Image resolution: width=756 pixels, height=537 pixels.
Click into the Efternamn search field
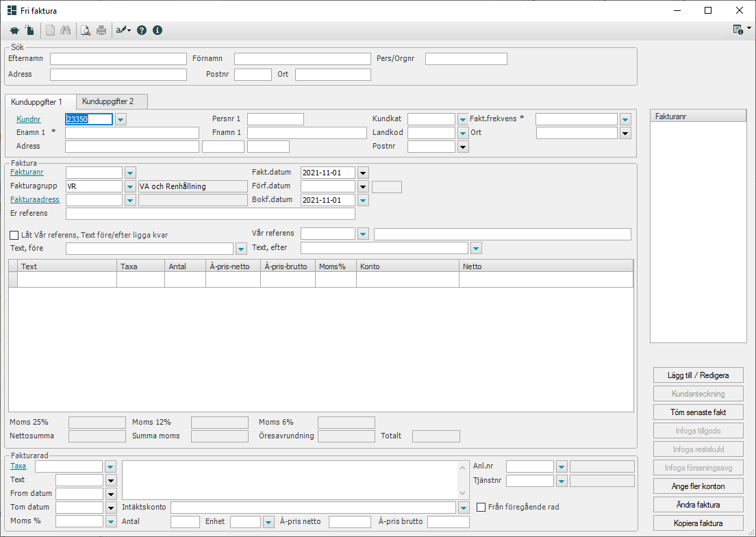[x=118, y=59]
